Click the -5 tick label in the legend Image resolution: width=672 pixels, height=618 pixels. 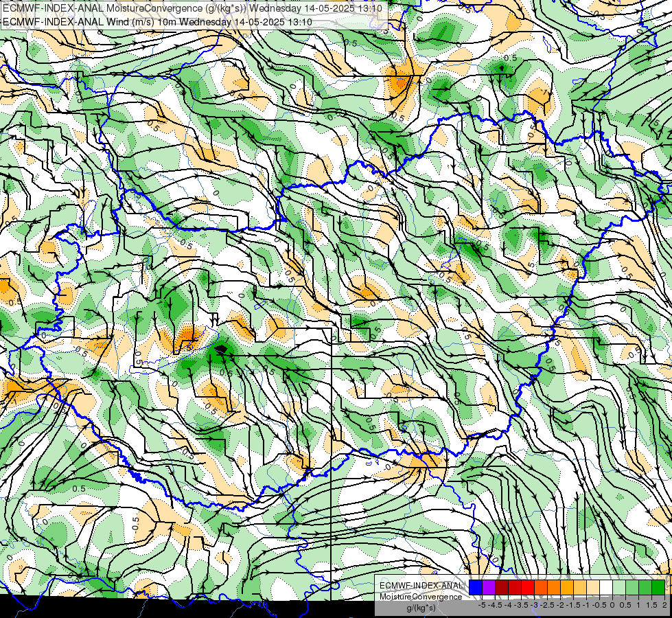click(x=482, y=605)
